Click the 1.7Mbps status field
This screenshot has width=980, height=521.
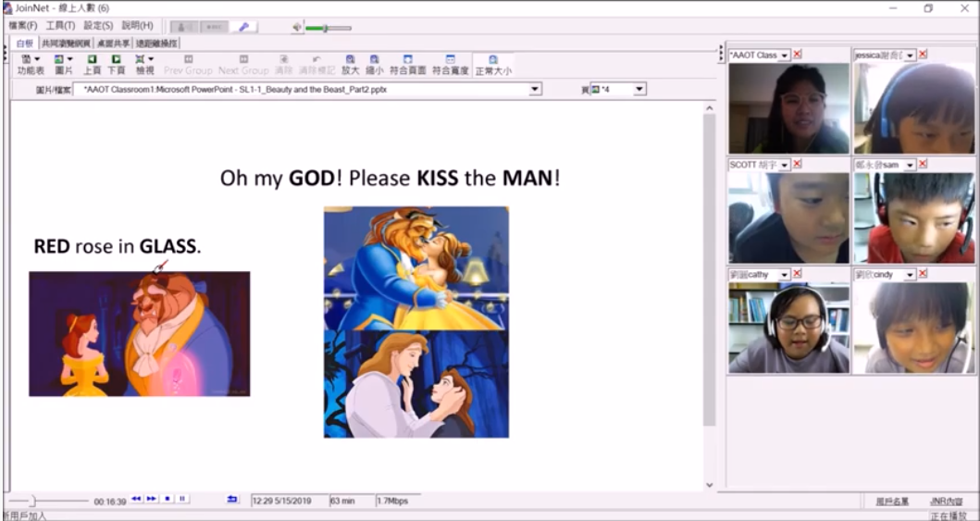pos(398,501)
